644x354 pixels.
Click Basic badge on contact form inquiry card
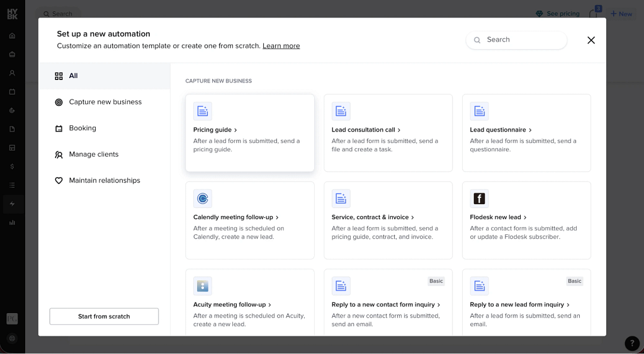click(x=436, y=281)
